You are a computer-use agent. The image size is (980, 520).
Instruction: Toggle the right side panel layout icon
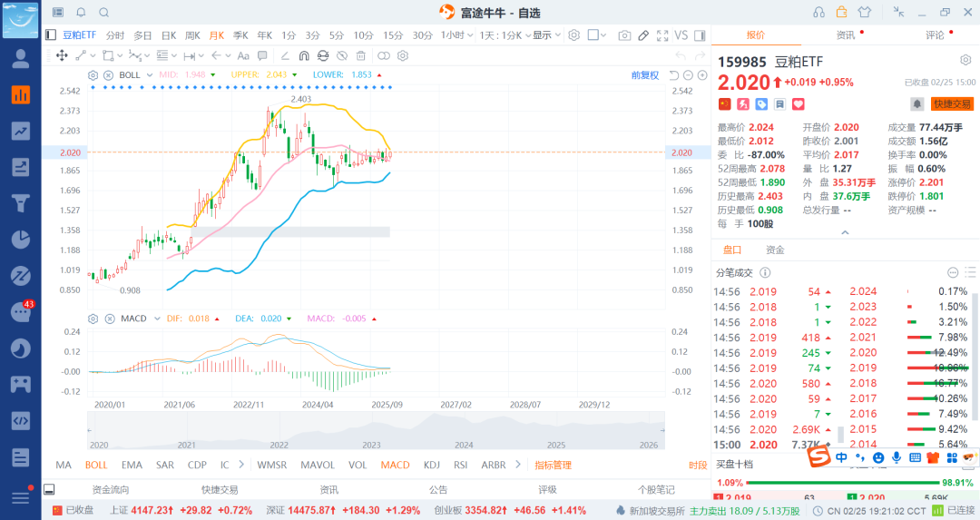click(x=699, y=35)
